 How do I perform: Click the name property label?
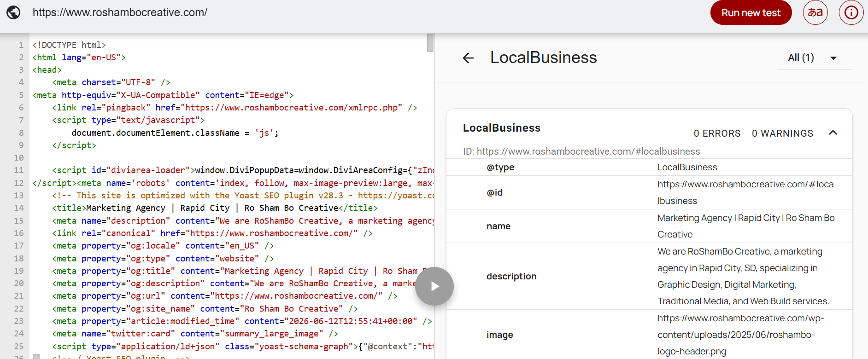pos(499,226)
